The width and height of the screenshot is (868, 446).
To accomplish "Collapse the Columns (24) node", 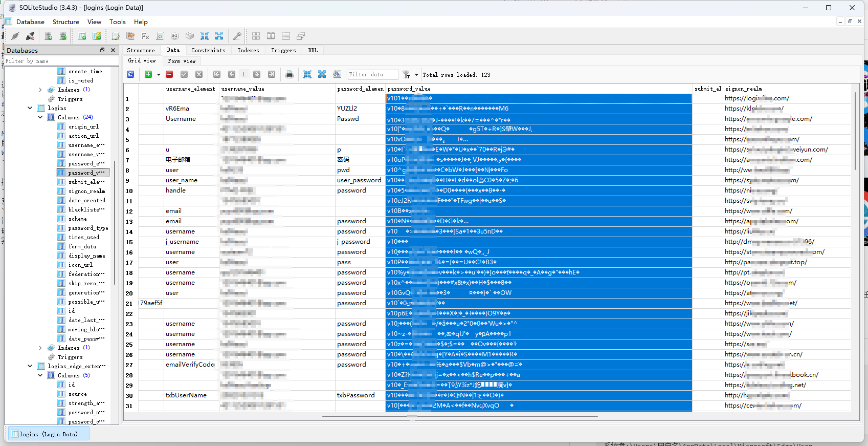I will coord(40,117).
